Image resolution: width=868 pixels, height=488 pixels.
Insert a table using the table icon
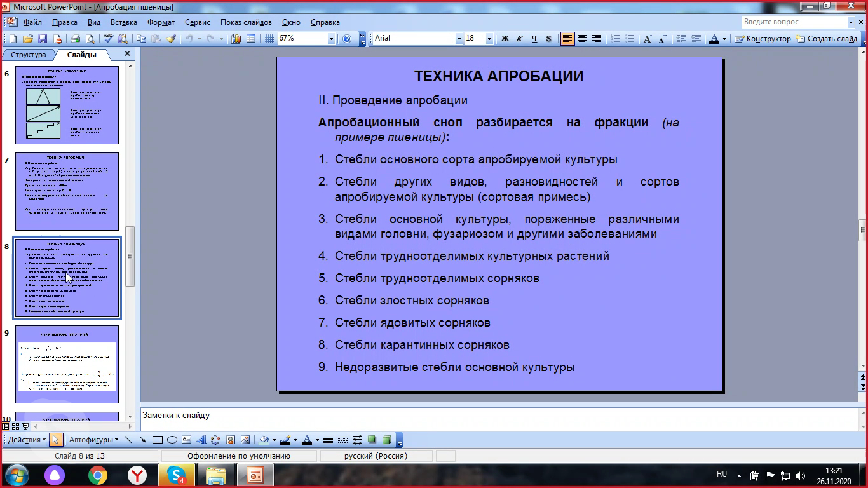coord(251,39)
